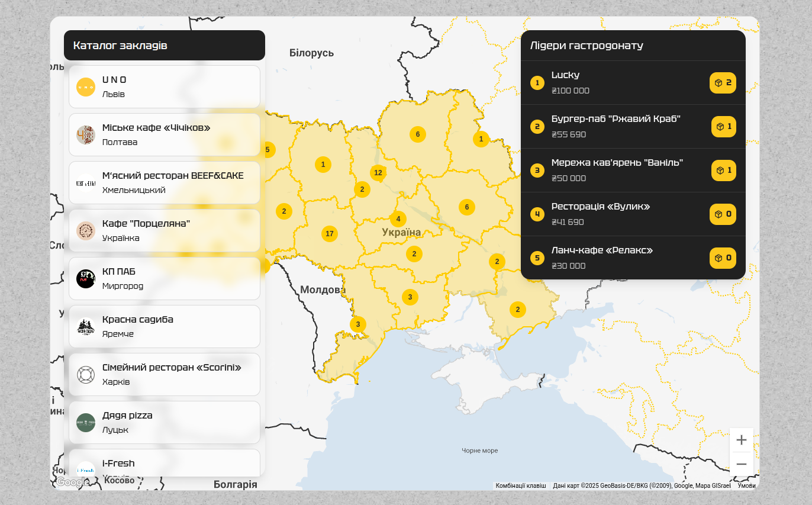Click the КП ПАБ logo icon
Image resolution: width=812 pixels, height=505 pixels.
coord(86,279)
